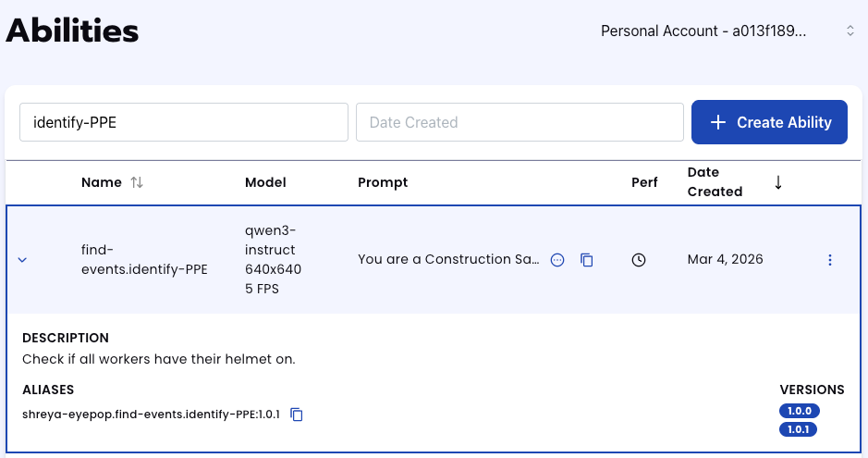Click the plus icon on Create Ability

coord(718,122)
